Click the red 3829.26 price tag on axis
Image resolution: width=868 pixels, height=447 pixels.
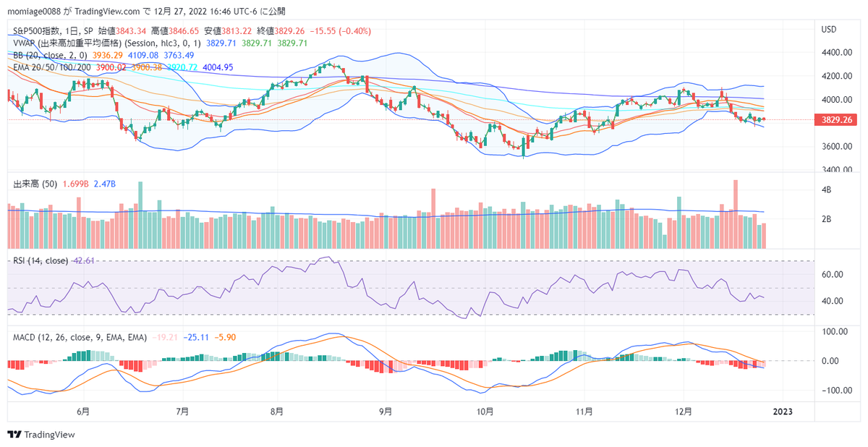coord(836,120)
